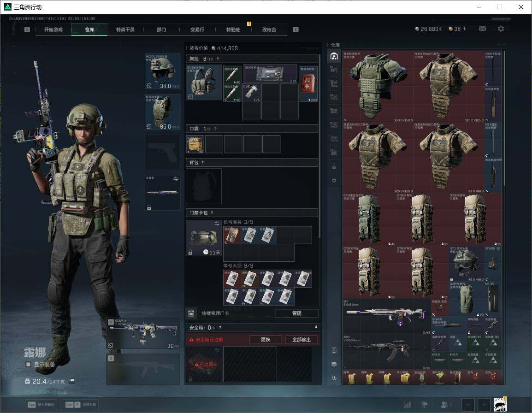The height and width of the screenshot is (413, 532).
Task: Go to the 交易行 tab
Action: click(x=197, y=29)
